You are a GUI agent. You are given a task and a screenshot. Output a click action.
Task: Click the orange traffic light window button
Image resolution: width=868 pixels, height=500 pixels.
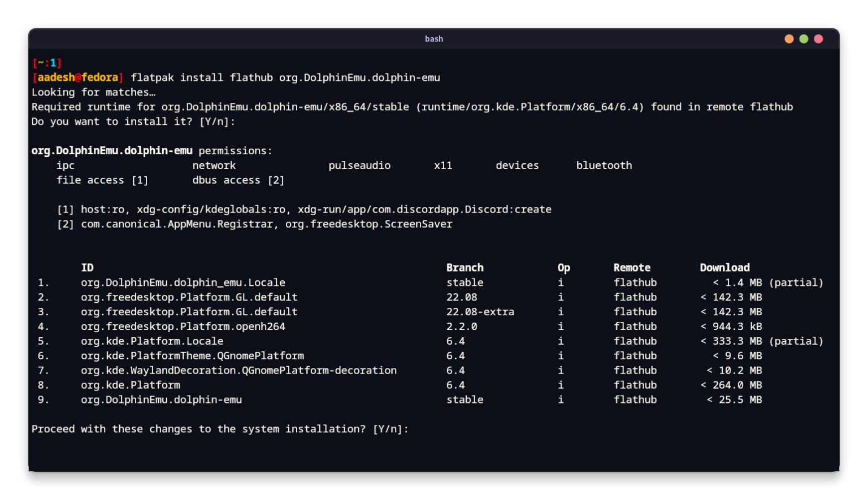pos(788,39)
